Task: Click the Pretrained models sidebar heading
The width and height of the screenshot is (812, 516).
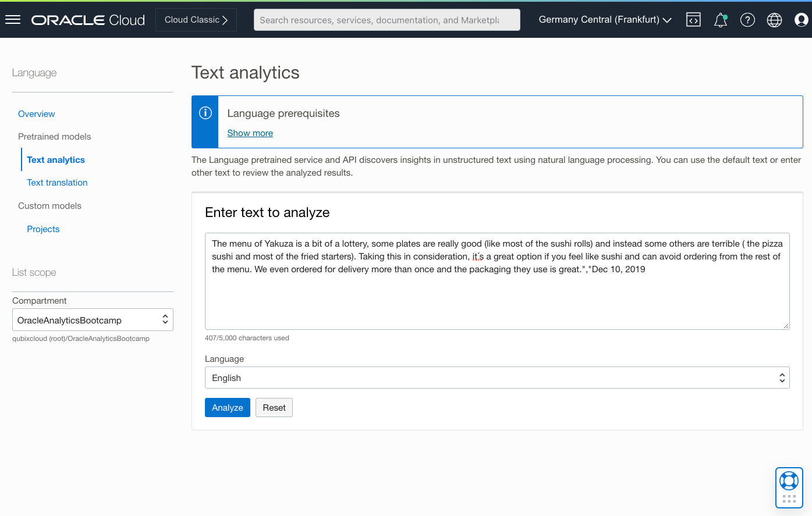Action: [55, 137]
